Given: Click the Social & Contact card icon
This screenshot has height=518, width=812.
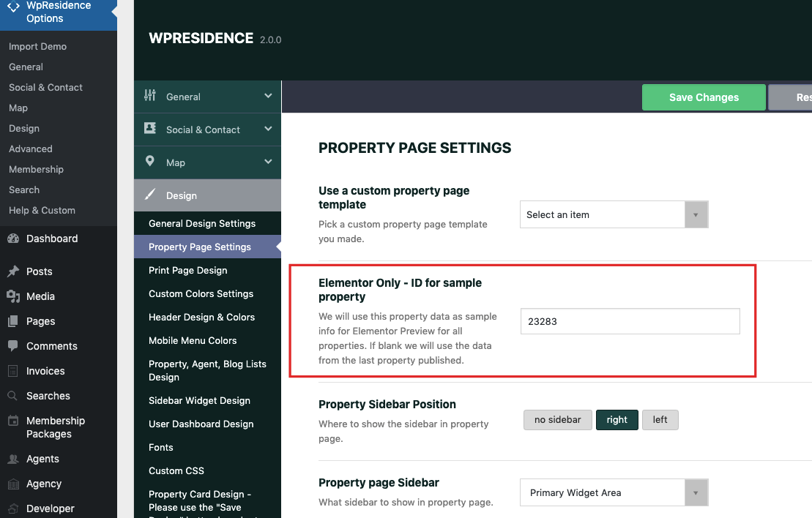Looking at the screenshot, I should coord(149,128).
